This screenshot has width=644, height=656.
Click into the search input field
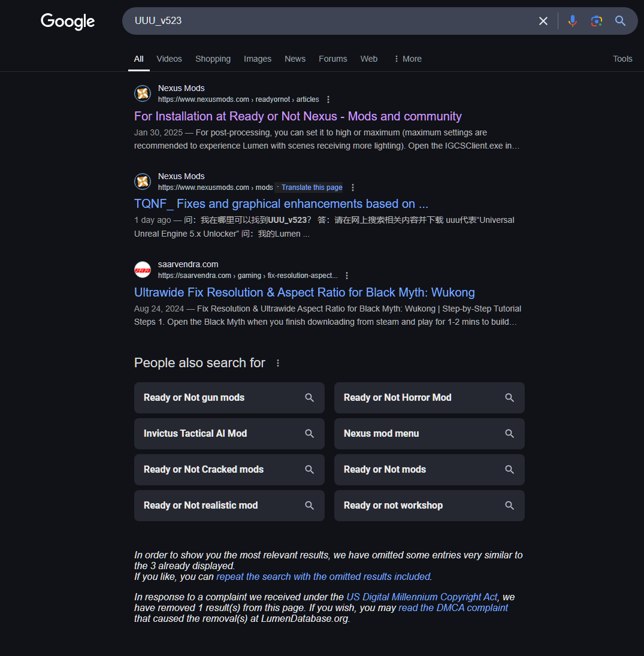pyautogui.click(x=329, y=21)
